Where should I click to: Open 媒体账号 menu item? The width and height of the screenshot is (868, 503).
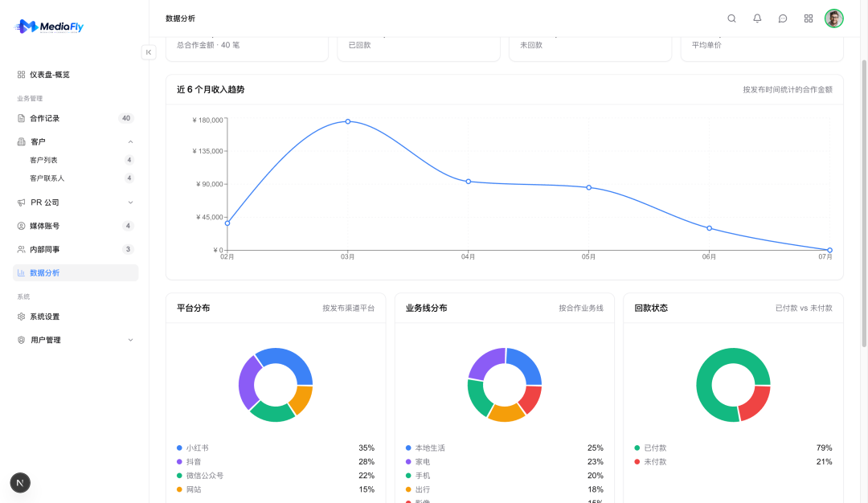point(76,226)
